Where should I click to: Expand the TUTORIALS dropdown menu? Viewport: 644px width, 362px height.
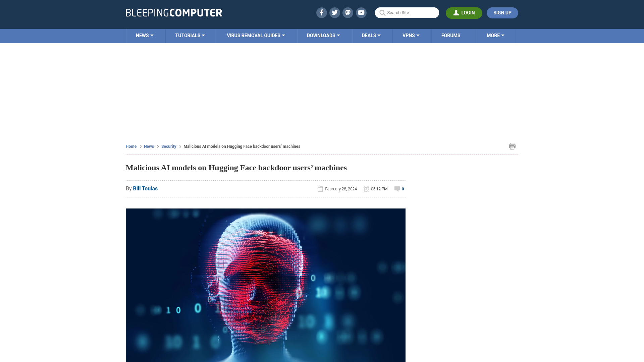coord(190,35)
